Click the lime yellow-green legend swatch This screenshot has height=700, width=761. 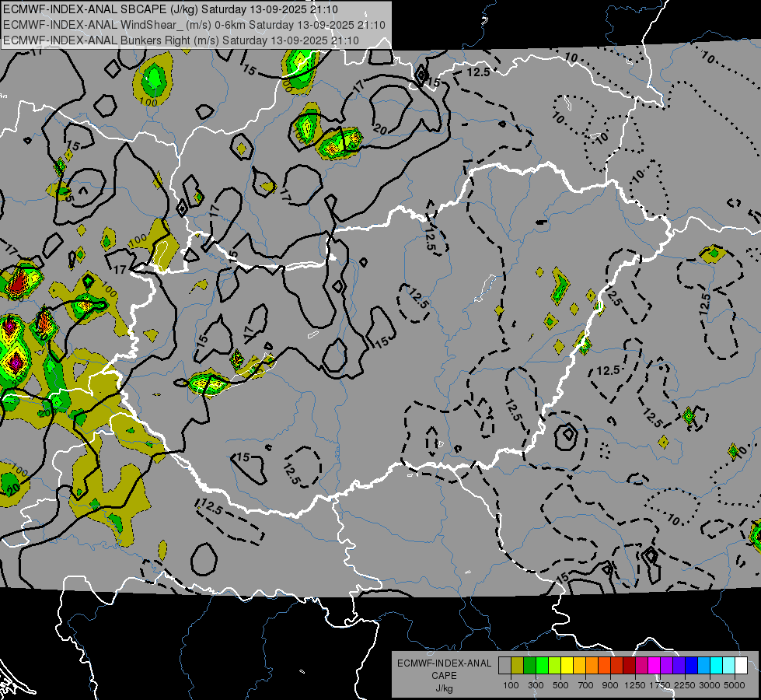click(x=555, y=665)
